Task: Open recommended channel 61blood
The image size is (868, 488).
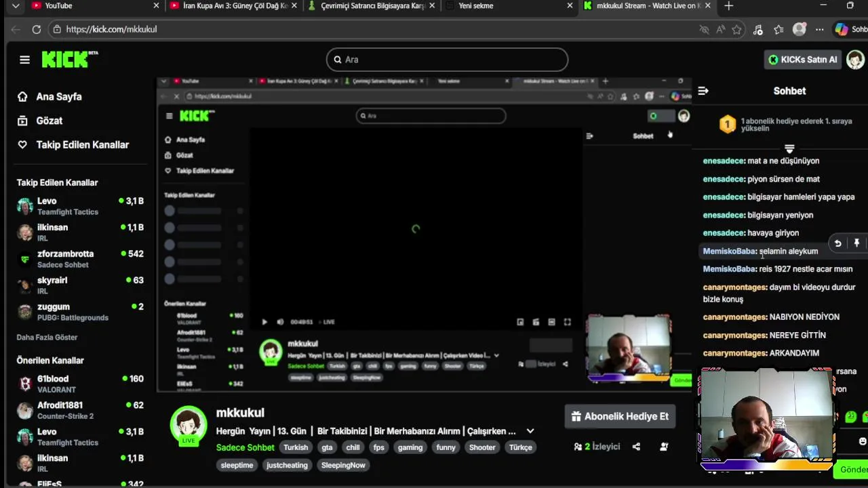Action: pos(80,384)
